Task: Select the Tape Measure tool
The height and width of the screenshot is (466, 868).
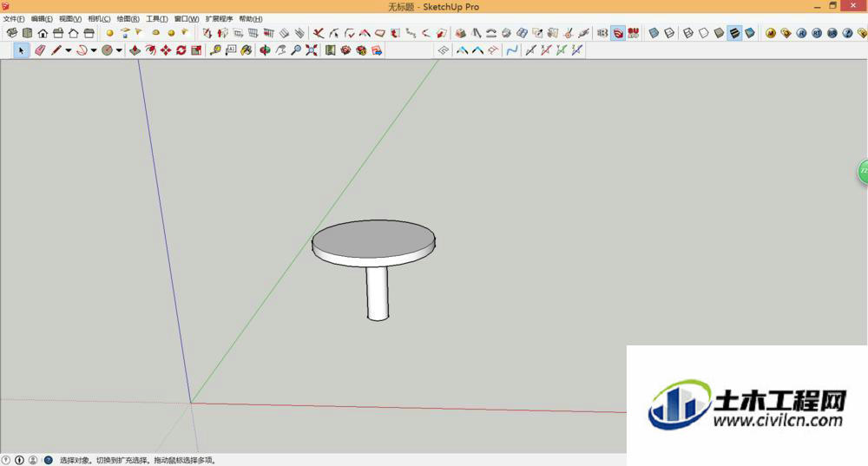Action: click(x=215, y=50)
